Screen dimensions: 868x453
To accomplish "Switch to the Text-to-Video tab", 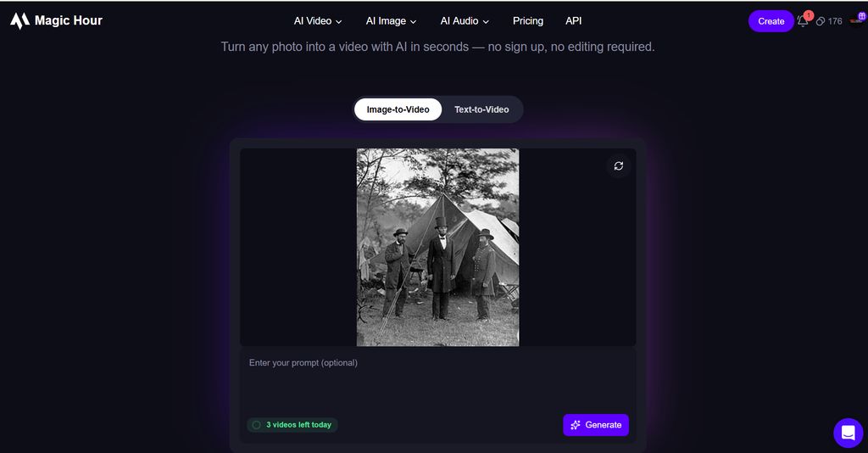I will click(x=481, y=109).
